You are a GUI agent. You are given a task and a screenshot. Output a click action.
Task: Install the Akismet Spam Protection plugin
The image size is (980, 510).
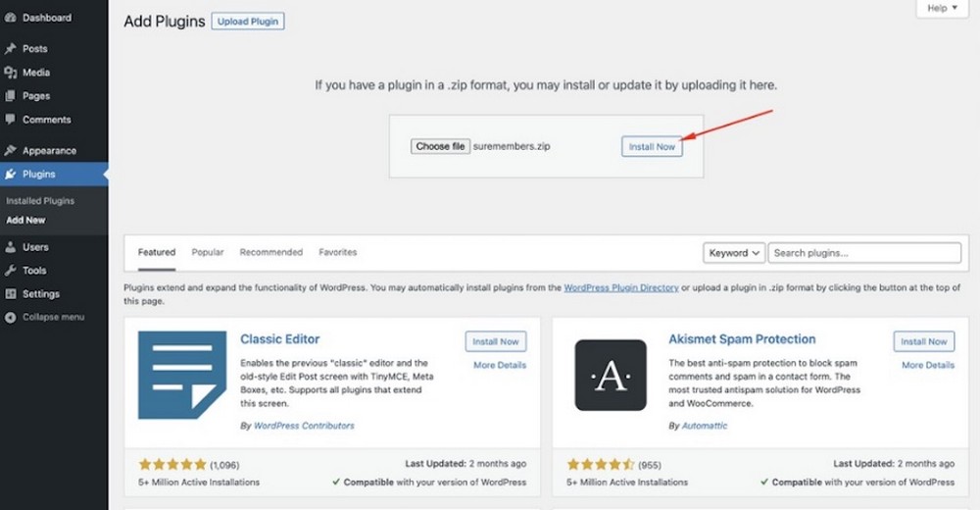click(x=924, y=341)
